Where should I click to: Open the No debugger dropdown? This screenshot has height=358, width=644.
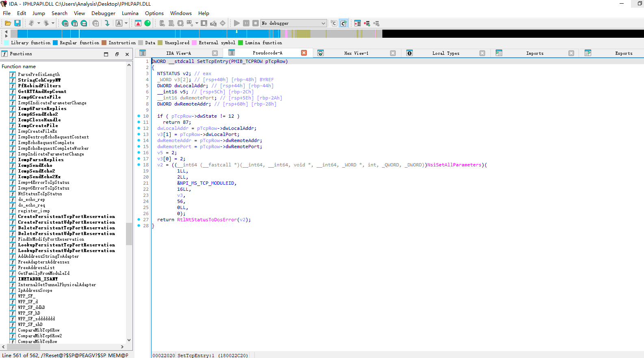point(294,23)
